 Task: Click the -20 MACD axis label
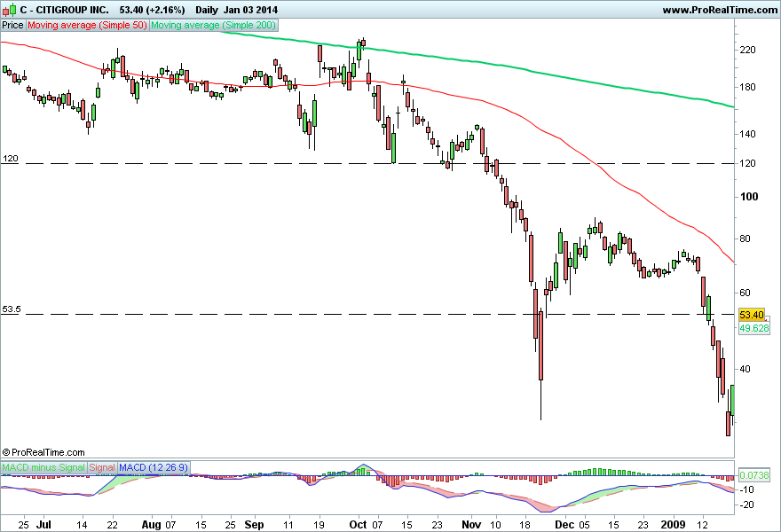point(746,505)
